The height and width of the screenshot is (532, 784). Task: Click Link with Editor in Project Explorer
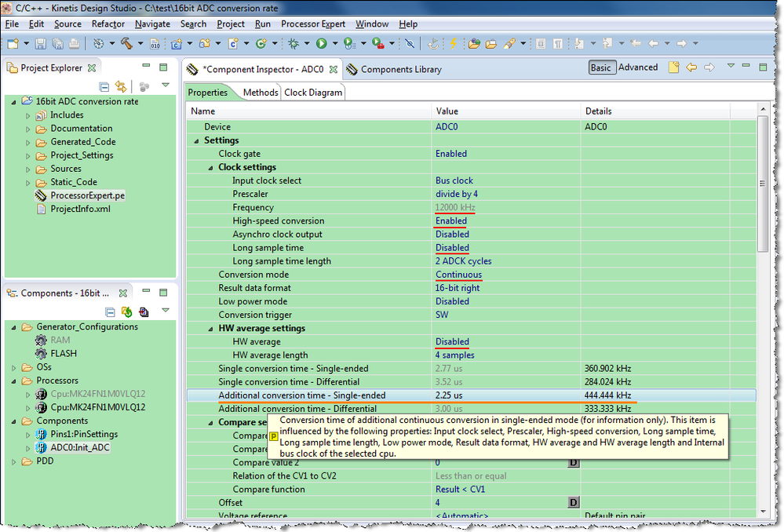(121, 86)
